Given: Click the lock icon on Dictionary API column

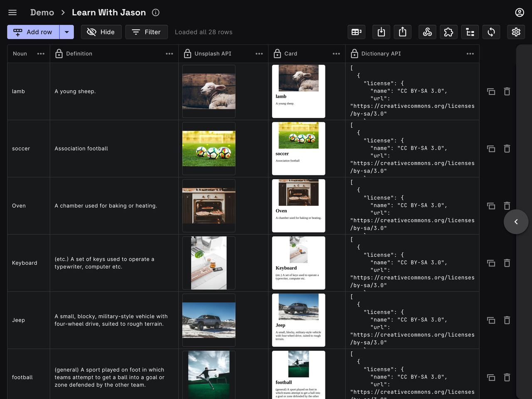Looking at the screenshot, I should pyautogui.click(x=355, y=54).
